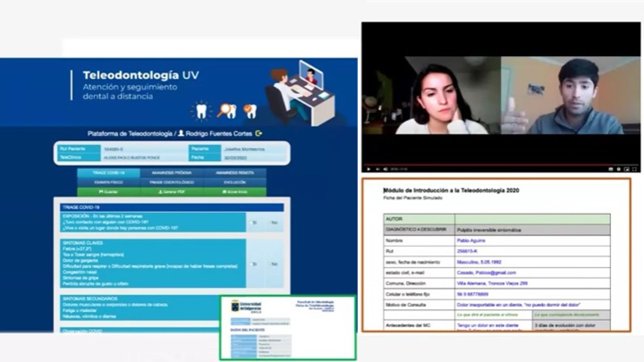Open video settings gear icon

[619, 169]
